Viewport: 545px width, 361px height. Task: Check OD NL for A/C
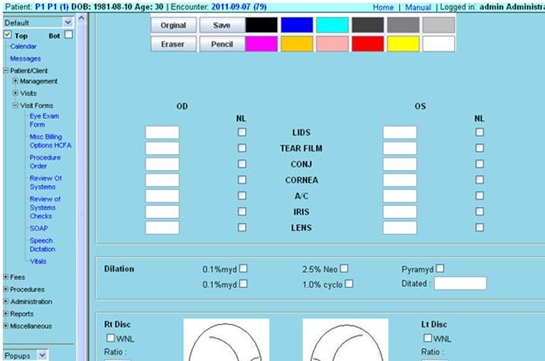(242, 196)
